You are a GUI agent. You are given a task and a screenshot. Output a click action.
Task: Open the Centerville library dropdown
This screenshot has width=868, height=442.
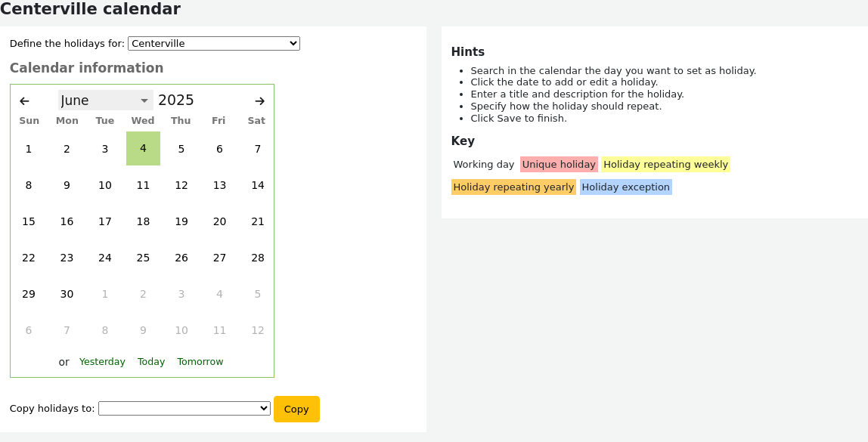coord(214,43)
